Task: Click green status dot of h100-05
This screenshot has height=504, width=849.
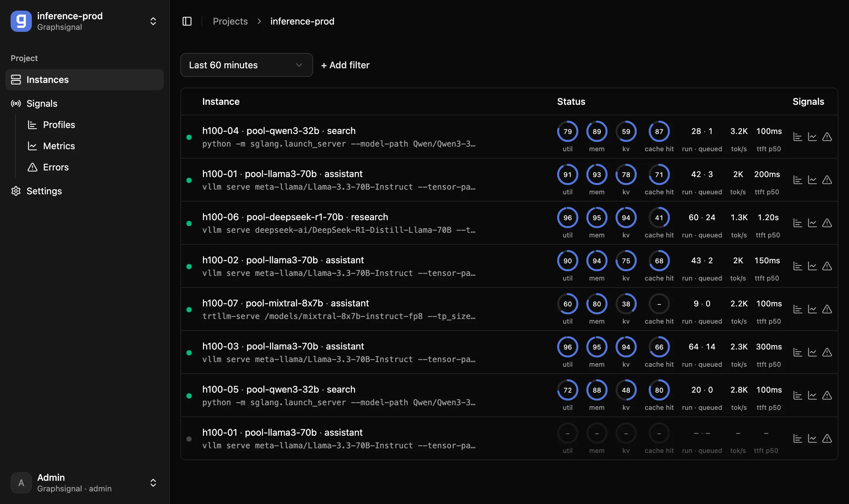Action: click(189, 396)
